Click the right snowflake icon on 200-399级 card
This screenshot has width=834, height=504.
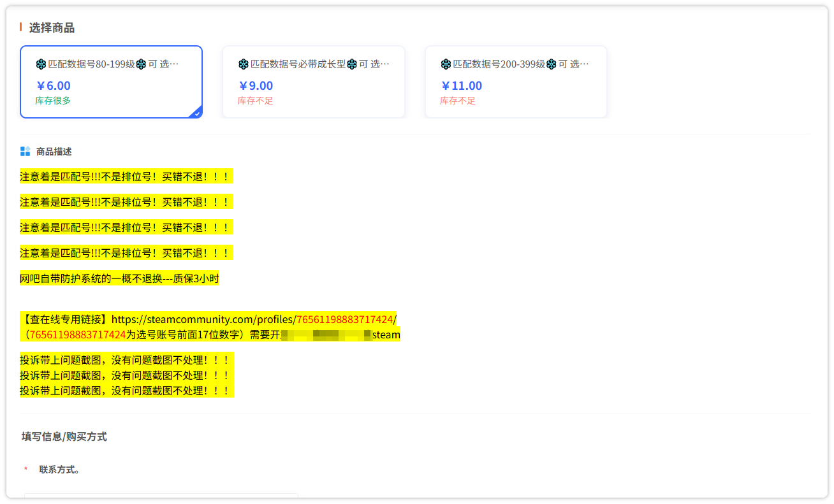(x=551, y=64)
